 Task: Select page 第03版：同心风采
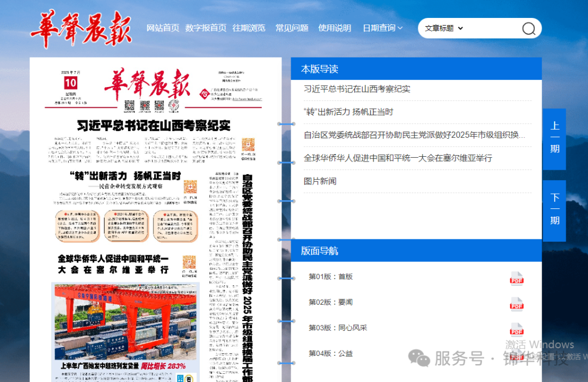[338, 328]
